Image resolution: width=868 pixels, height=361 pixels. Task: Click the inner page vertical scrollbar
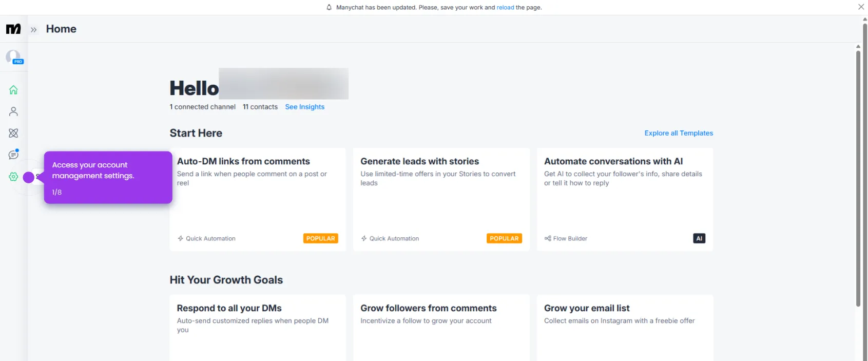point(858,178)
